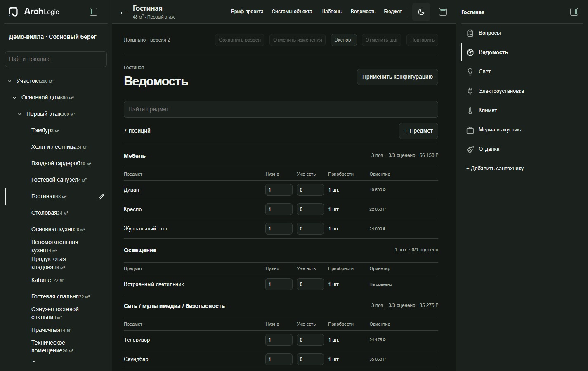Click the TV icon for Медиа и акустика
588x371 pixels.
coord(470,130)
